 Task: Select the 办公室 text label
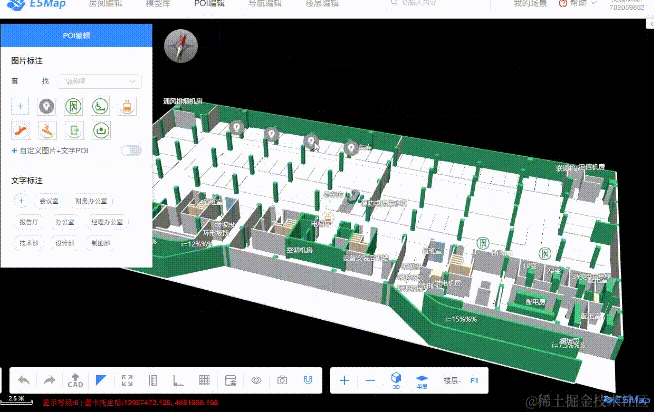click(x=65, y=222)
